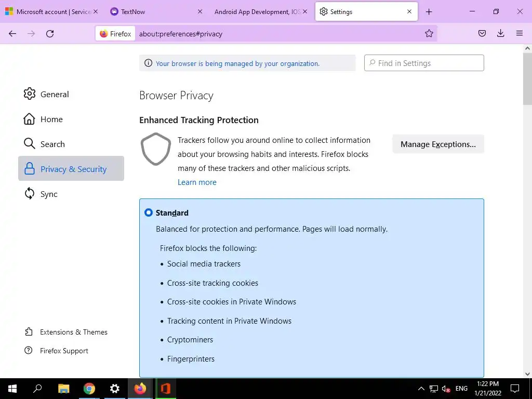This screenshot has width=532, height=399.
Task: Focus the Find in Settings search box
Action: (424, 63)
